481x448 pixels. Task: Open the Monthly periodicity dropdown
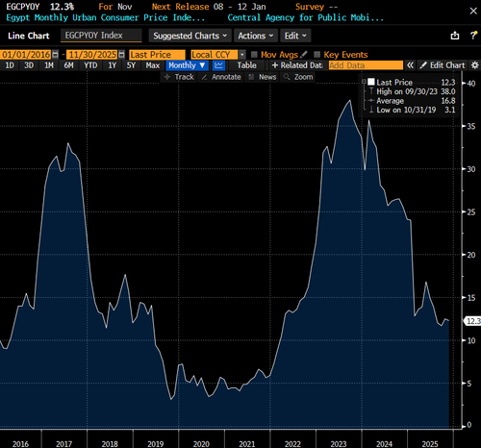[187, 65]
